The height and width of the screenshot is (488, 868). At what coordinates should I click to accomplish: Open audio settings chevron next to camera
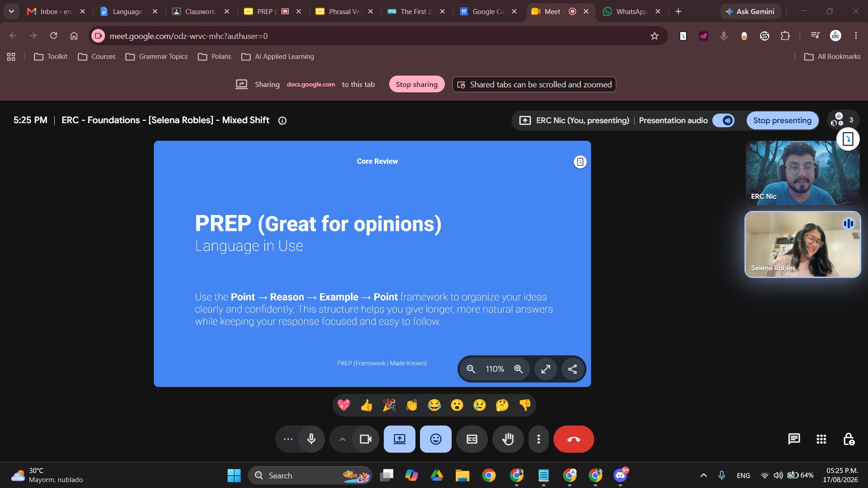pos(343,439)
